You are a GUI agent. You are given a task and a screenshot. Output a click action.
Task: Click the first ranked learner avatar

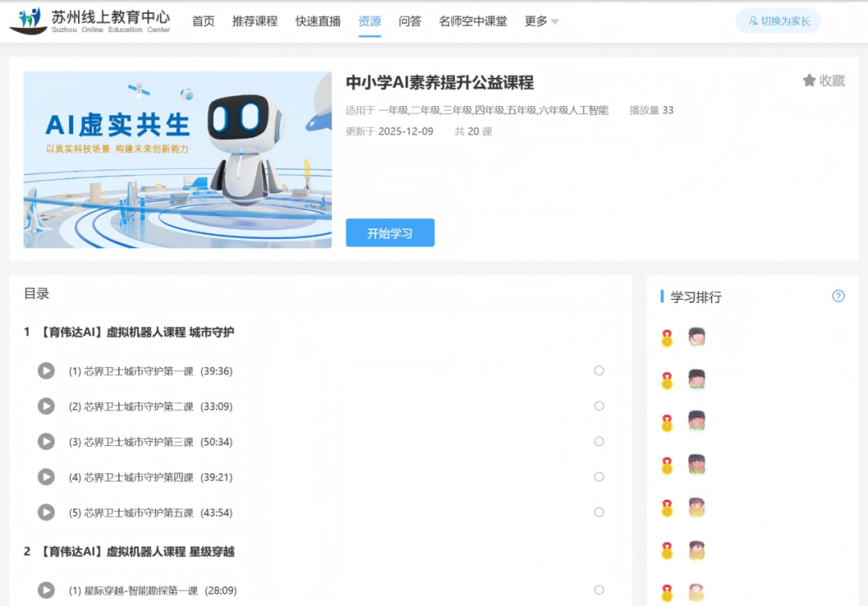pos(697,337)
